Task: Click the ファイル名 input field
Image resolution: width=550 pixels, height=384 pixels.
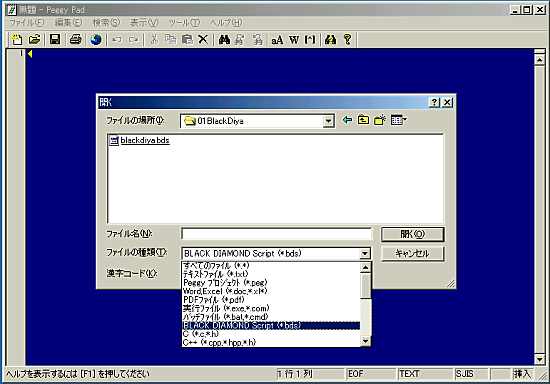Action: (276, 234)
